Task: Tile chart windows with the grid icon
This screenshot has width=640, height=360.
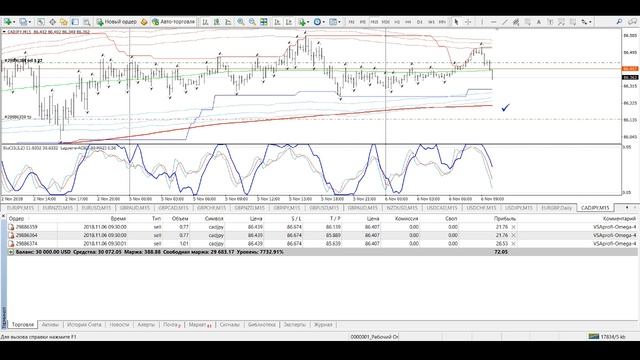Action: point(264,22)
